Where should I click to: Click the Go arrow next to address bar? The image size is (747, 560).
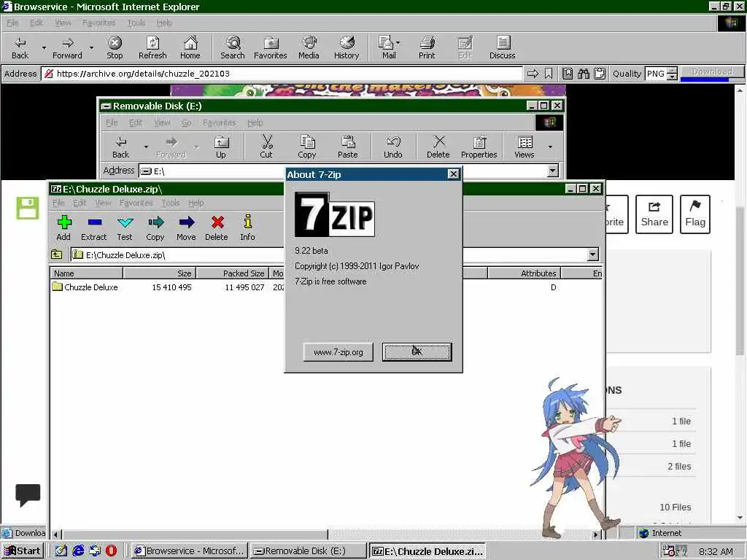coord(533,74)
